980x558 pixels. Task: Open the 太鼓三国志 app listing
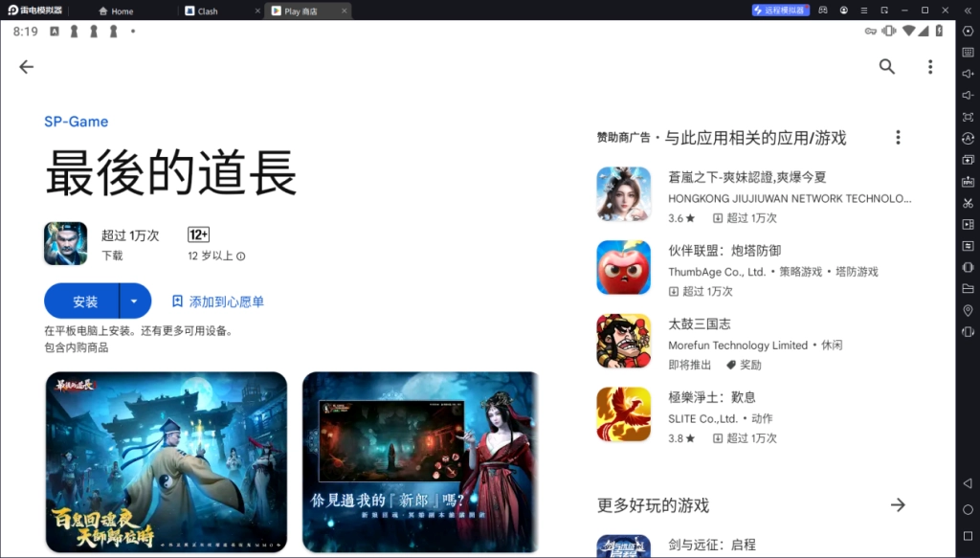tap(754, 342)
